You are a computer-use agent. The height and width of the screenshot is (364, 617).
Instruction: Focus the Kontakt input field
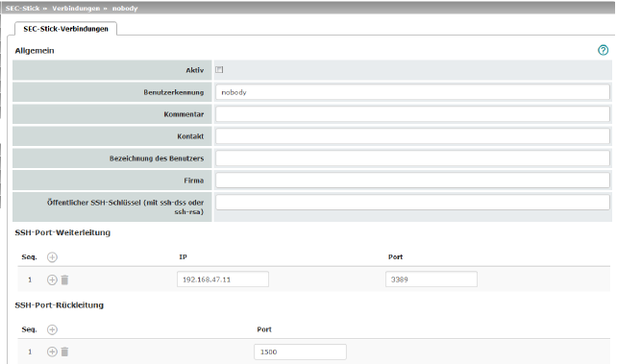[x=413, y=136]
